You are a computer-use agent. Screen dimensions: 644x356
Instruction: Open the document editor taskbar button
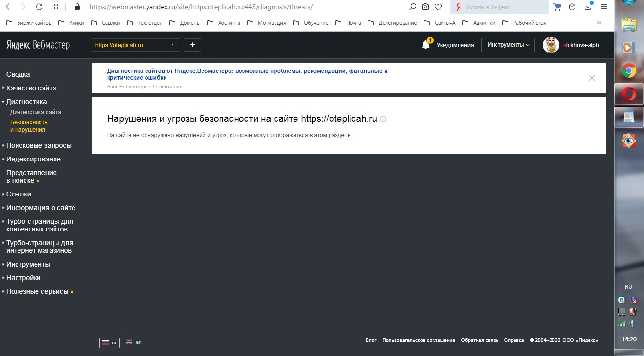tap(629, 117)
